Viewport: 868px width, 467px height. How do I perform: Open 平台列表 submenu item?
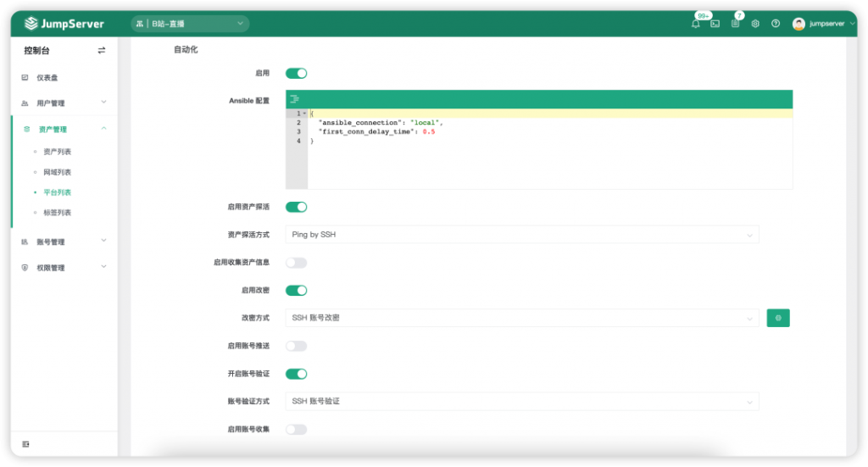pyautogui.click(x=57, y=192)
